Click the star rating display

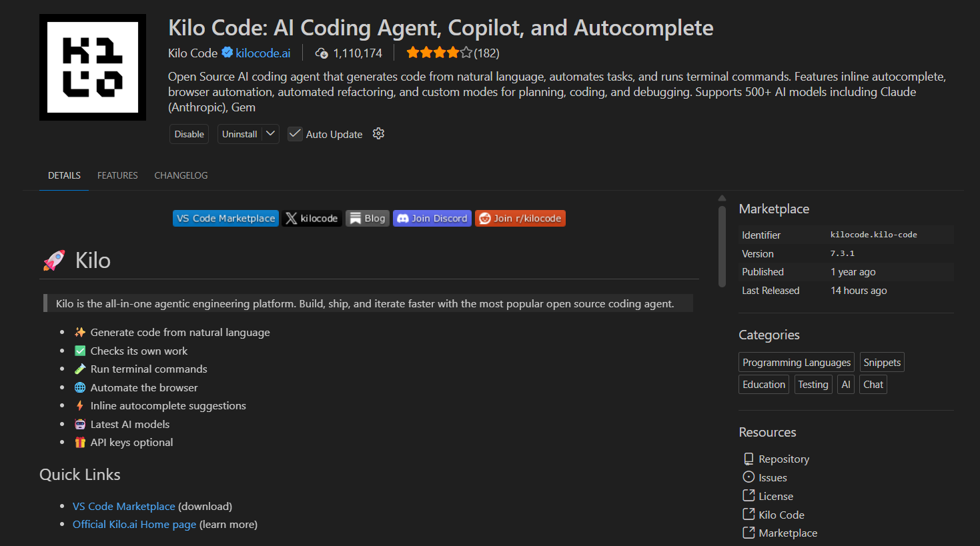(x=439, y=53)
